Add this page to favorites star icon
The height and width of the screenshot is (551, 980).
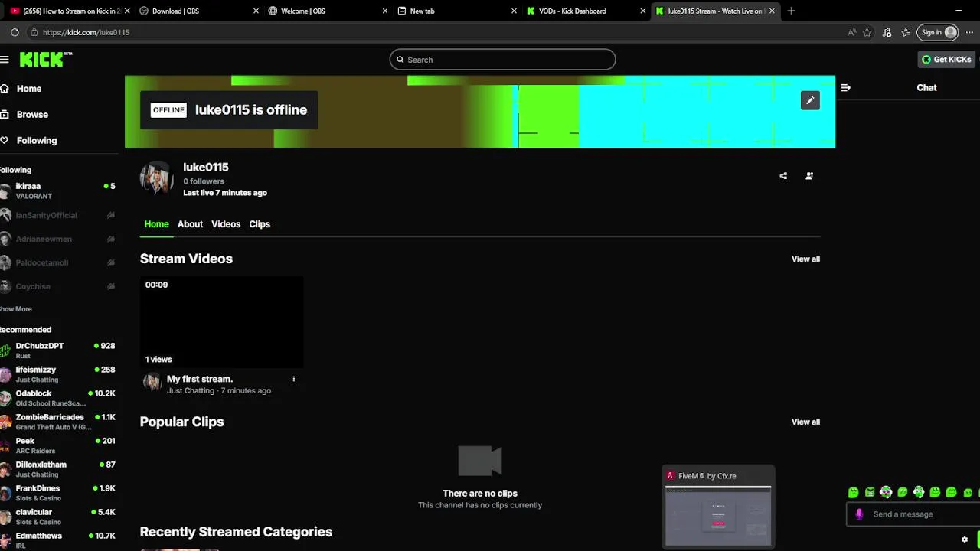pyautogui.click(x=867, y=32)
